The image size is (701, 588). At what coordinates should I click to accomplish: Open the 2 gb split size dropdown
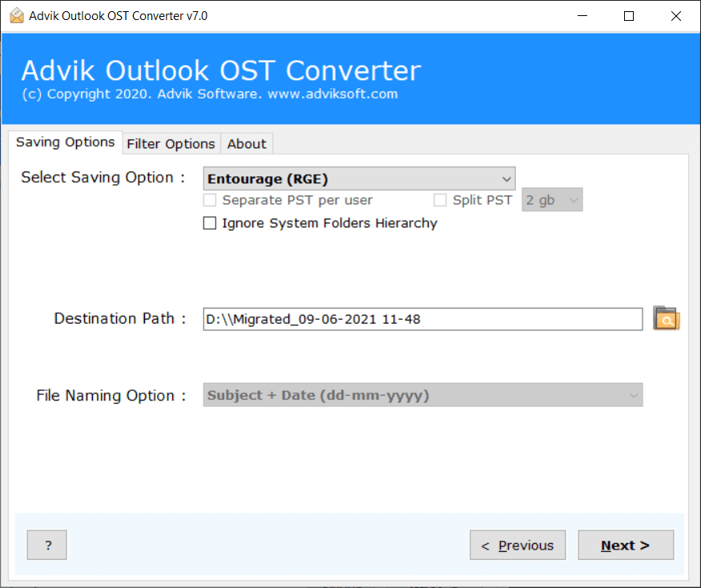552,200
